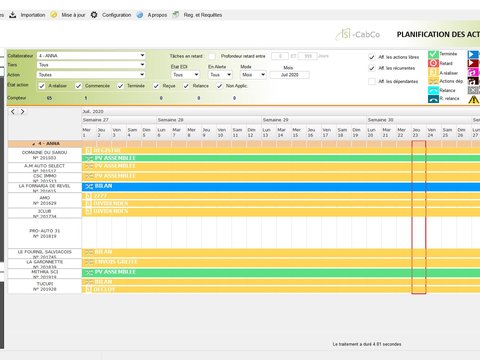Go to previous period with left chevron
This screenshot has width=480, height=360.
(13, 112)
